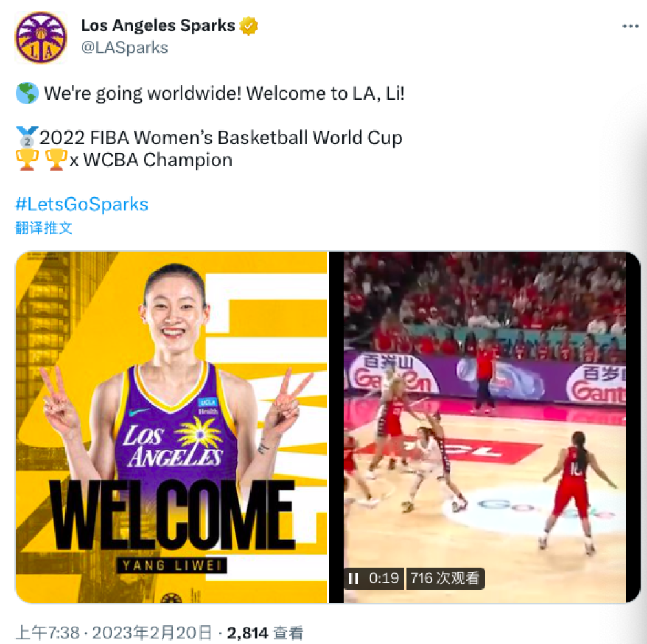Click the second gold trophy emoji
647x644 pixels.
pos(56,160)
